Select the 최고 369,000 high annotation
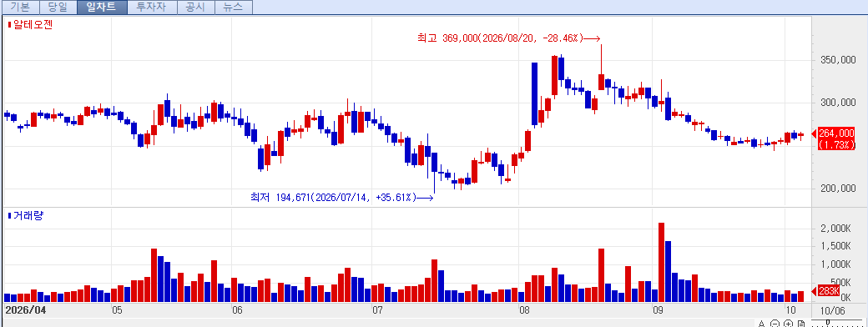The width and height of the screenshot is (868, 327). [x=509, y=38]
